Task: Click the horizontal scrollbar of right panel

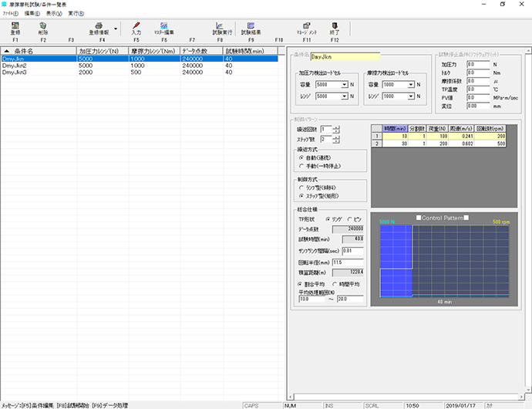Action: point(406,397)
